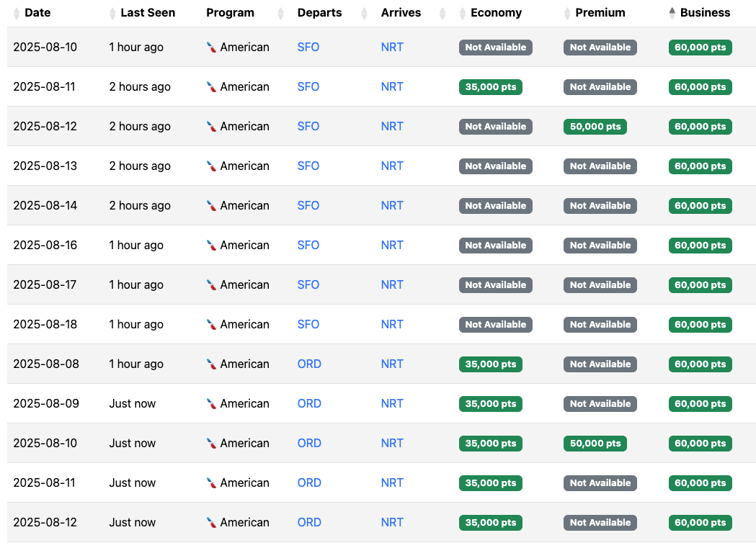Click the Arrives column sort arrows
The width and height of the screenshot is (756, 548).
point(443,14)
